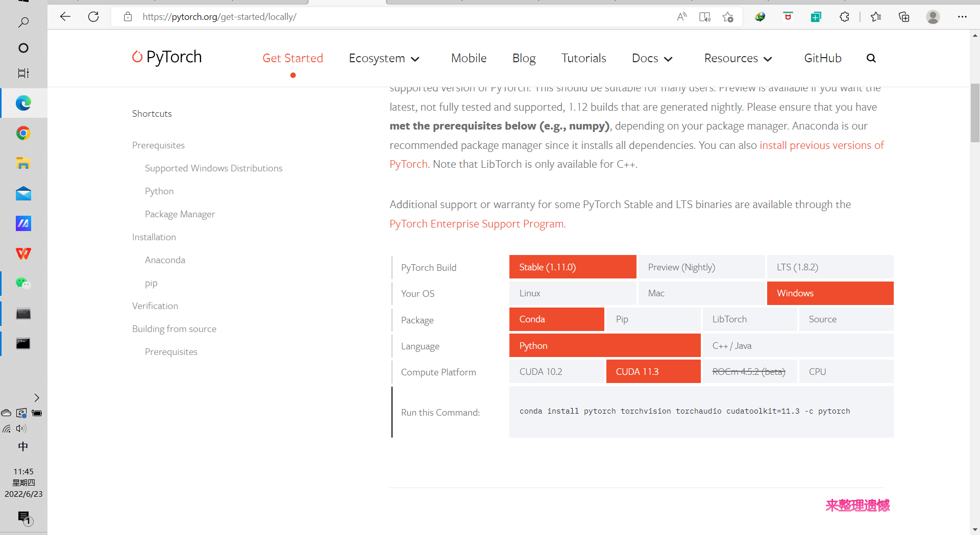The image size is (980, 535).
Task: Open Task View on taskbar
Action: (x=23, y=73)
